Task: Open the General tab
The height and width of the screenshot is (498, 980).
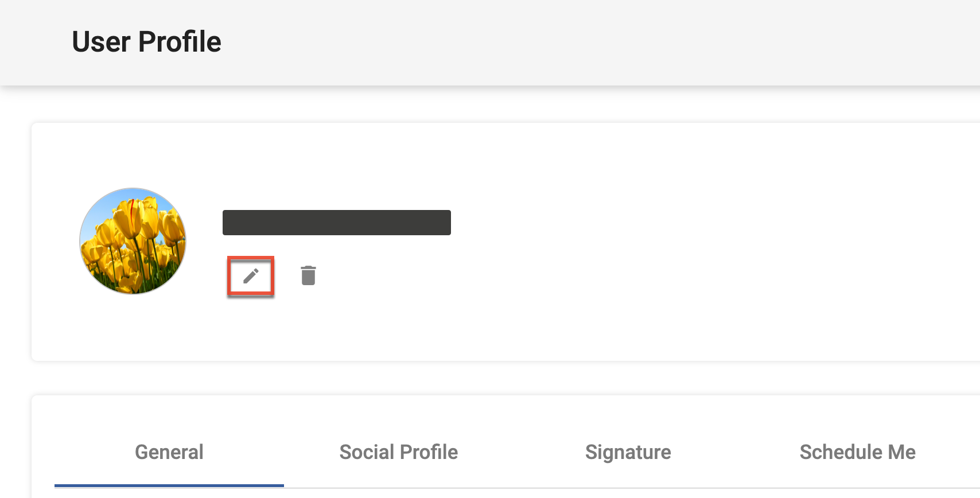Action: pyautogui.click(x=169, y=452)
